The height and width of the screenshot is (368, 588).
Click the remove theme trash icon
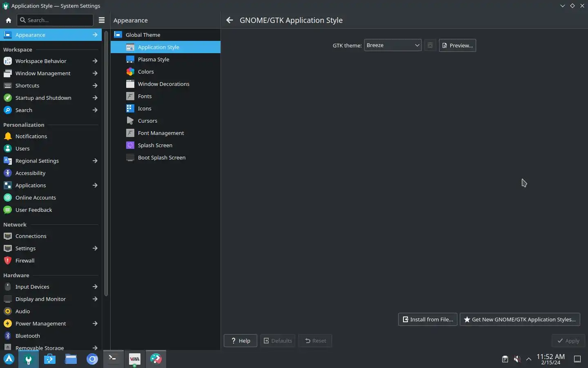click(x=430, y=45)
